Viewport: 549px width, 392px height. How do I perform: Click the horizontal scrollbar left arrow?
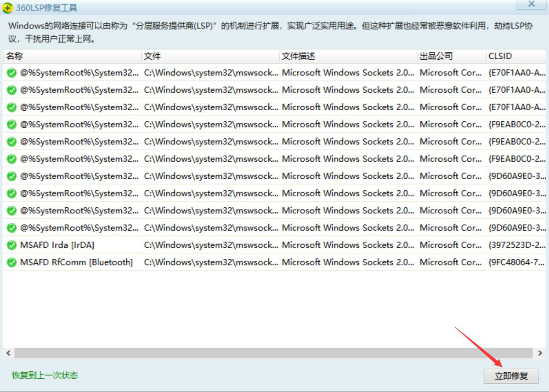tap(8, 353)
